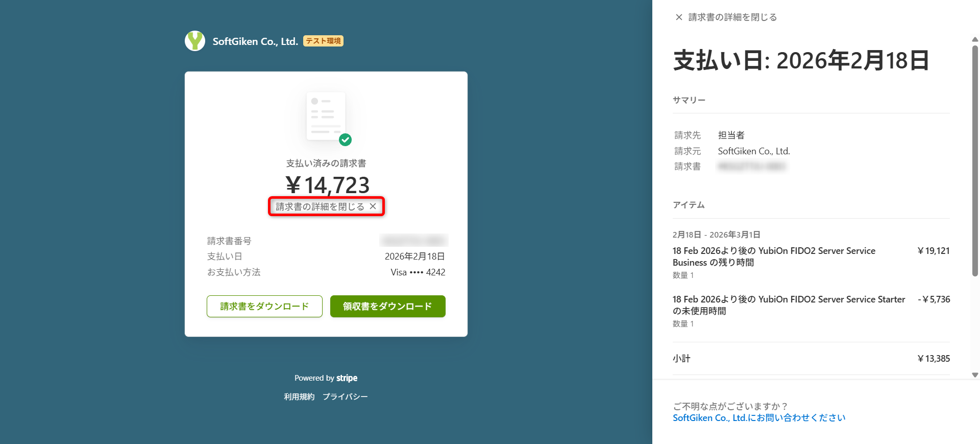Click the ¥14,723 total amount

point(327,184)
